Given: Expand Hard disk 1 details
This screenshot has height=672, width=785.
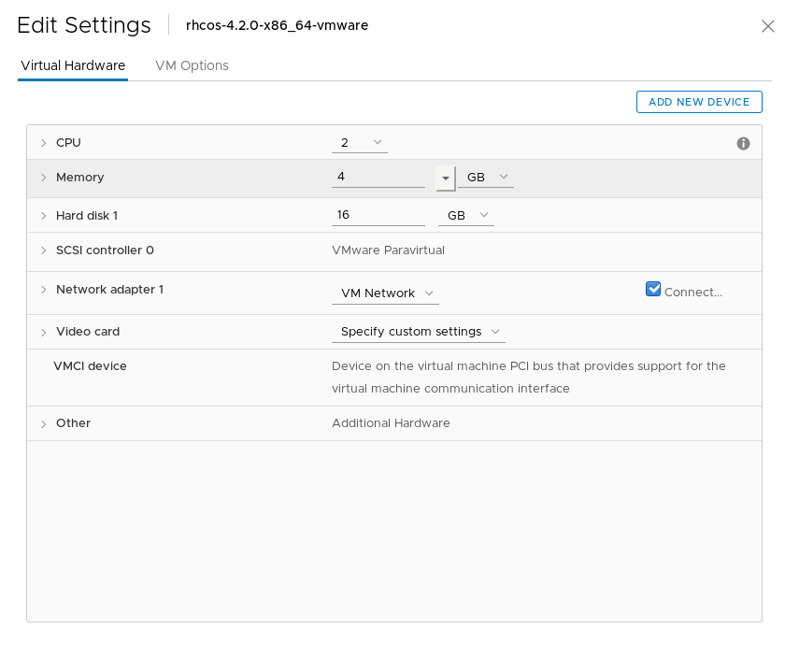Looking at the screenshot, I should click(44, 216).
